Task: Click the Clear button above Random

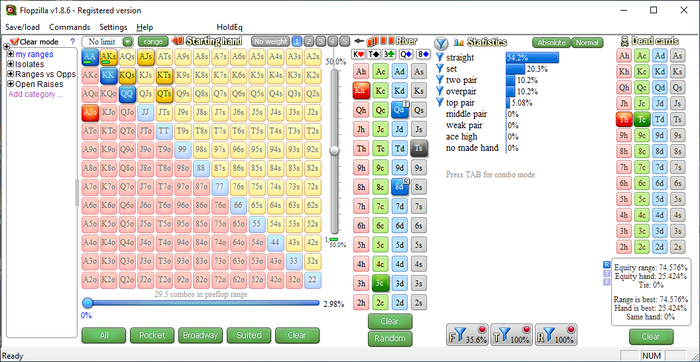Action: tap(390, 321)
